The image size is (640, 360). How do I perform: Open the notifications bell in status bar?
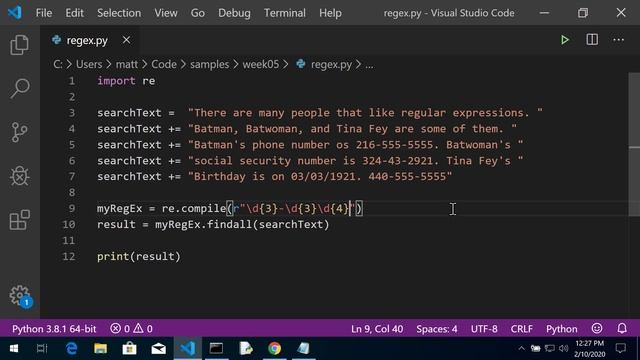(x=622, y=328)
